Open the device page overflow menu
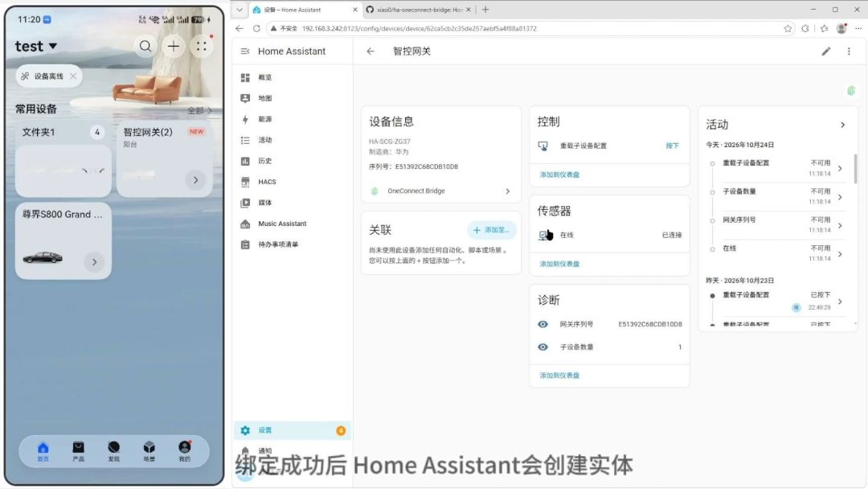The height and width of the screenshot is (489, 868). [x=849, y=51]
